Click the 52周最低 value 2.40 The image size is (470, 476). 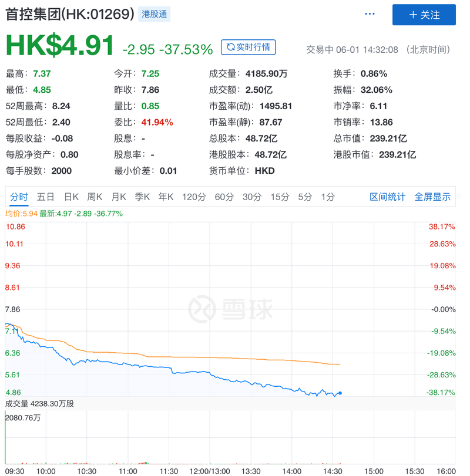tap(61, 122)
